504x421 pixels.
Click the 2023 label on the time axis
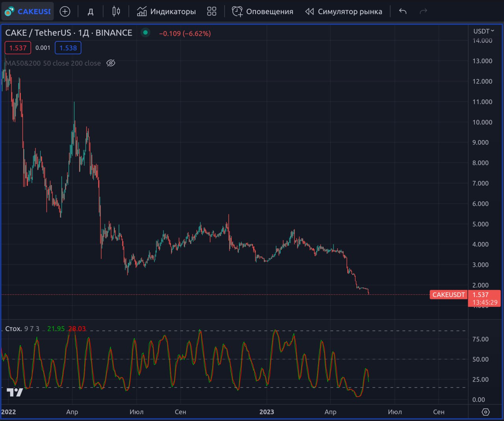point(267,412)
